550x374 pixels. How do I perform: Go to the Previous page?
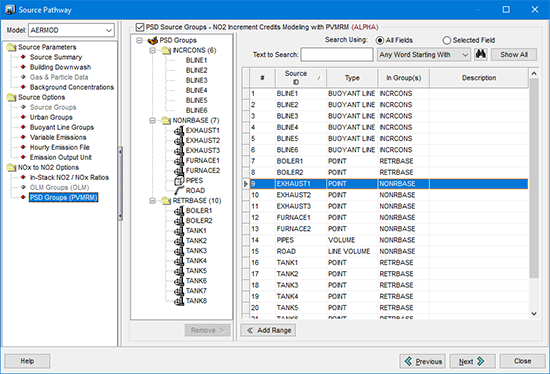(422, 361)
